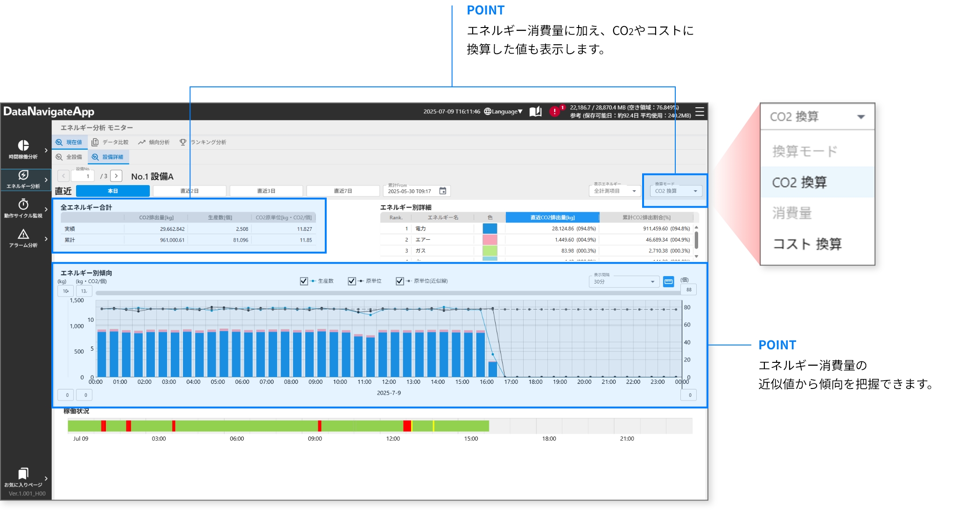Open the Language dropdown
This screenshot has height=527, width=980.
click(504, 111)
